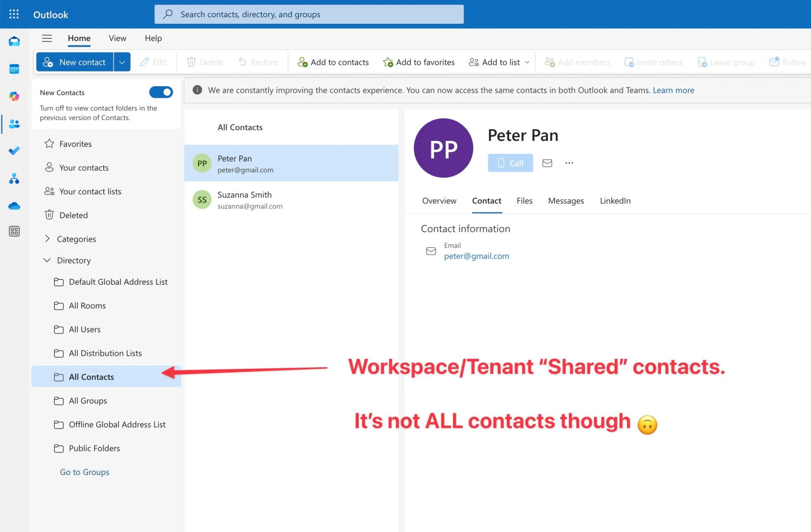
Task: Click Add to favorites
Action: point(419,62)
